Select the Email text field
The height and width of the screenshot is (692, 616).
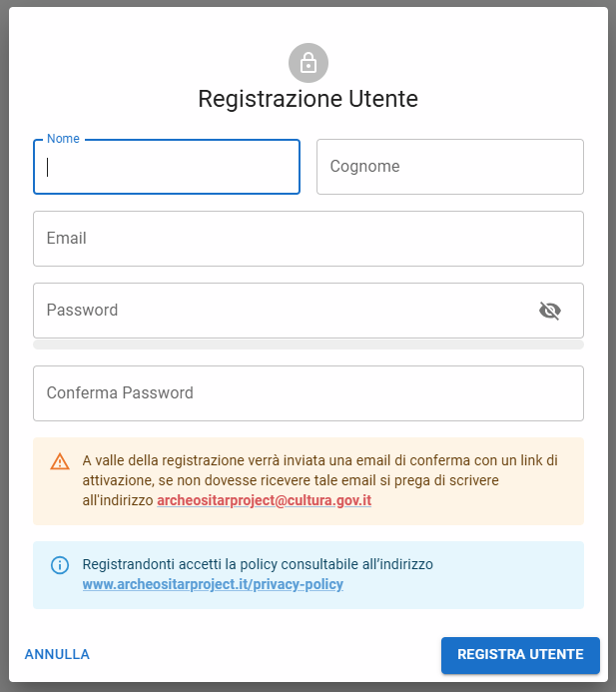pyautogui.click(x=308, y=239)
